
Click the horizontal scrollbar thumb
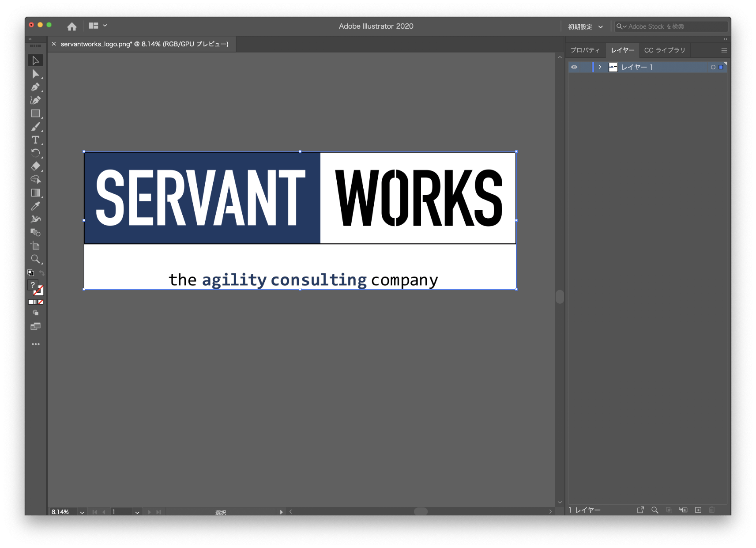point(421,511)
